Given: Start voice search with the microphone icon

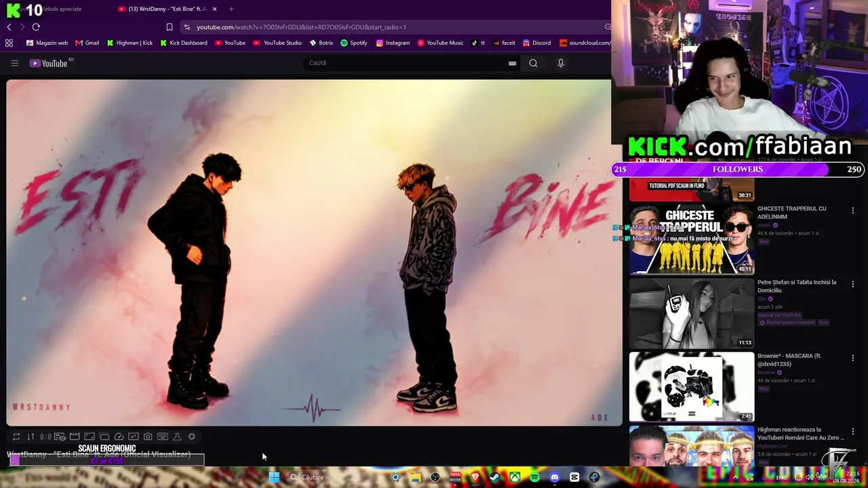Looking at the screenshot, I should [x=561, y=63].
